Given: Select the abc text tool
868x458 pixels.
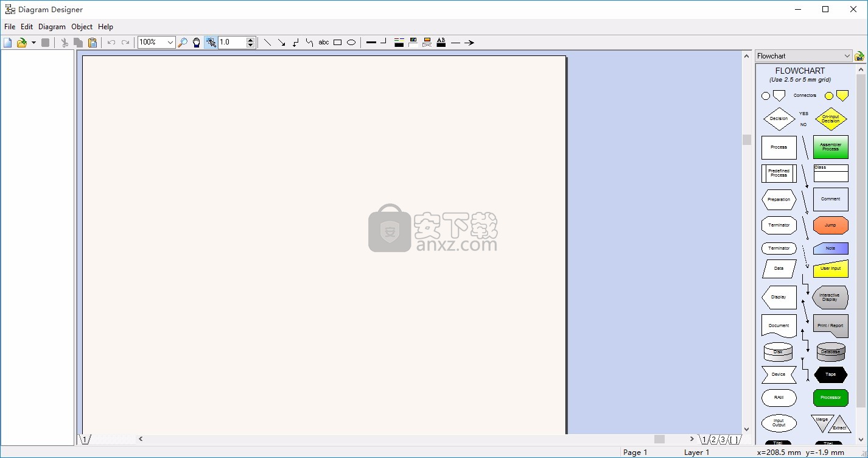Looking at the screenshot, I should pyautogui.click(x=324, y=43).
